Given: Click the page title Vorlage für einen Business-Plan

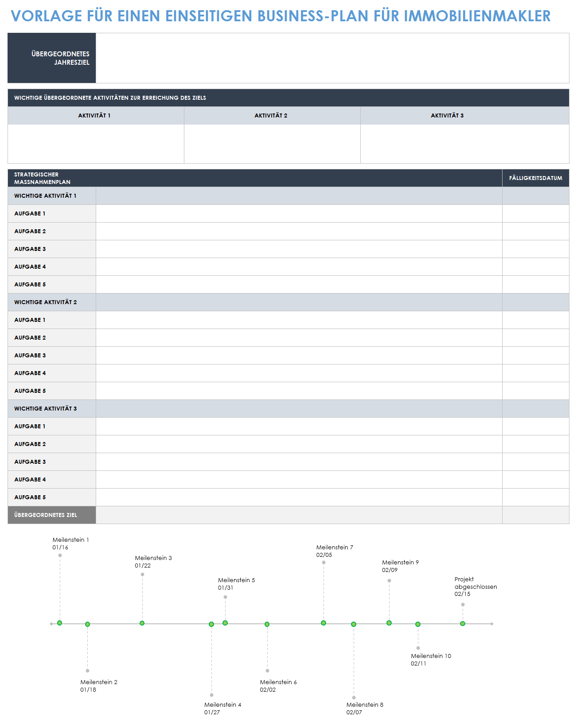Looking at the screenshot, I should click(x=281, y=16).
